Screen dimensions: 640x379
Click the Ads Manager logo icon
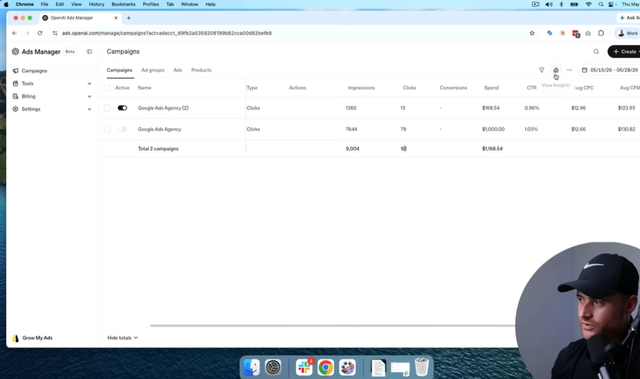click(x=15, y=51)
